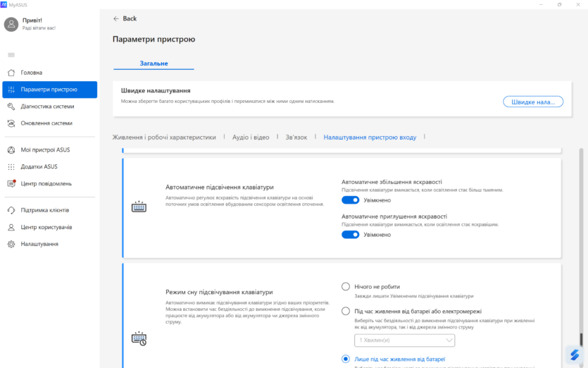
Task: Open the Аудіо і відео section
Action: pyautogui.click(x=251, y=137)
